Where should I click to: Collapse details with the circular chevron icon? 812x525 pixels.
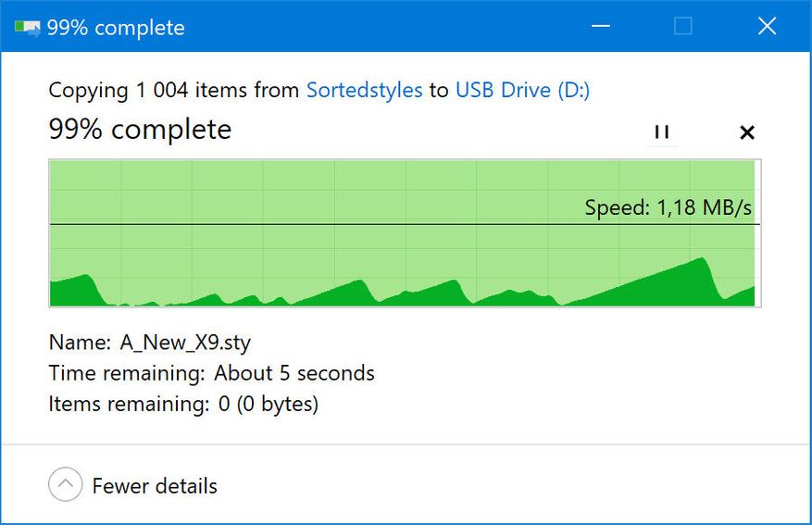(x=65, y=484)
